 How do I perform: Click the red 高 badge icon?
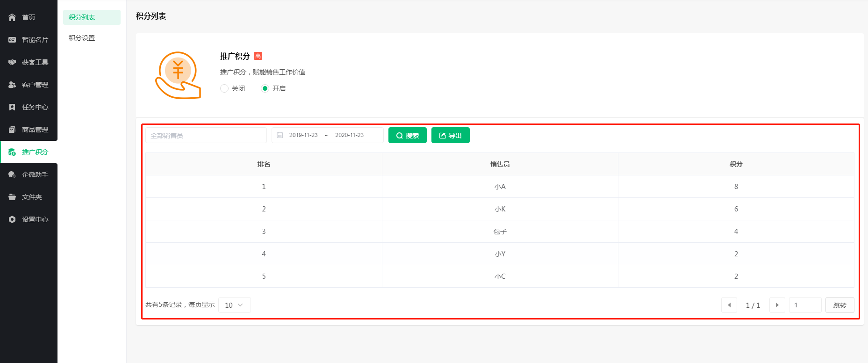(258, 56)
